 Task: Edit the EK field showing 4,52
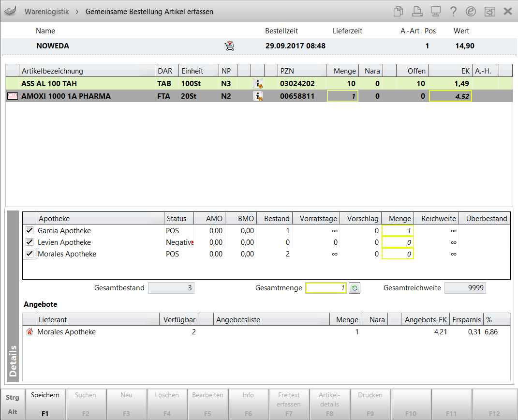coord(450,96)
